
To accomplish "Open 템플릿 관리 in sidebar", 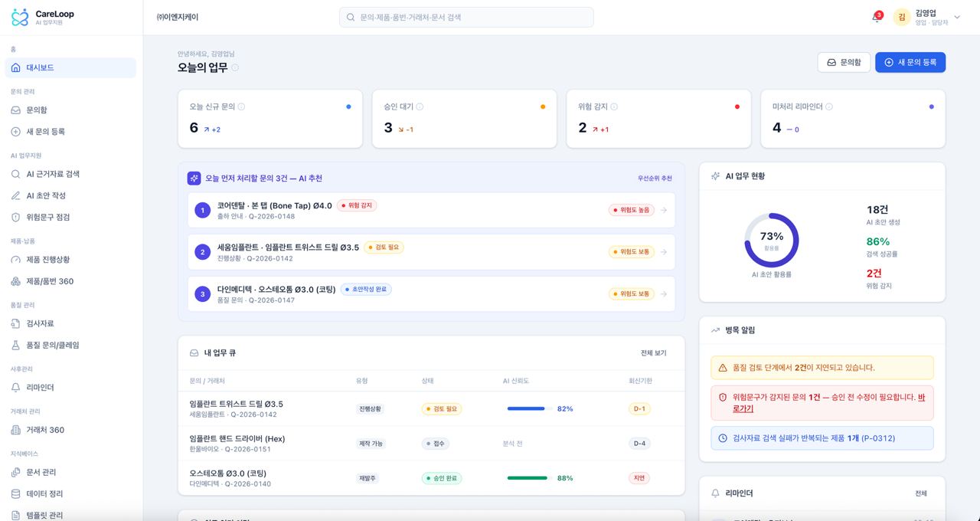I will point(70,515).
